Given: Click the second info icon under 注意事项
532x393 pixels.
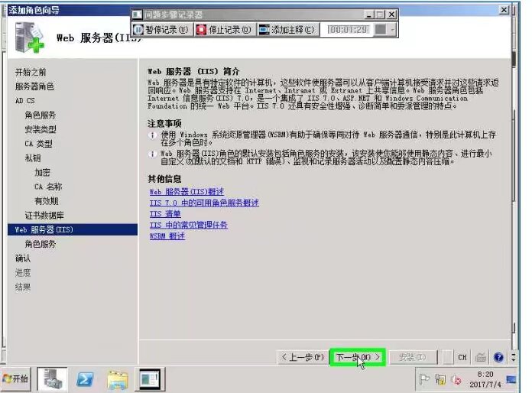Looking at the screenshot, I should [152, 154].
